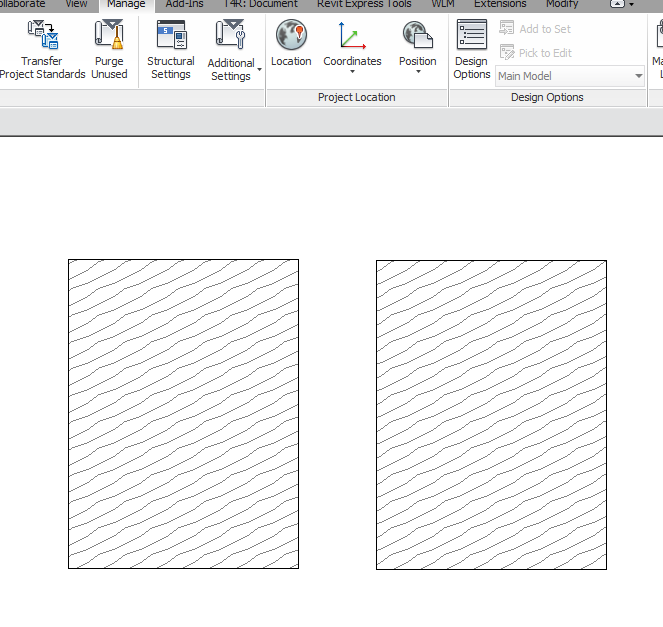Open Structural Settings
Viewport: 663px width, 627px height.
[x=171, y=50]
